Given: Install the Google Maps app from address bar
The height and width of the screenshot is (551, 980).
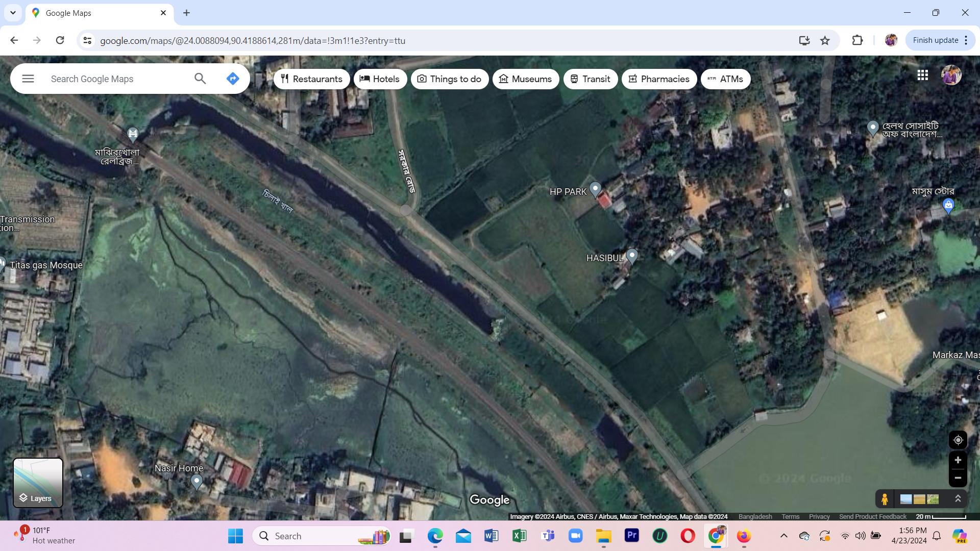Looking at the screenshot, I should 804,40.
